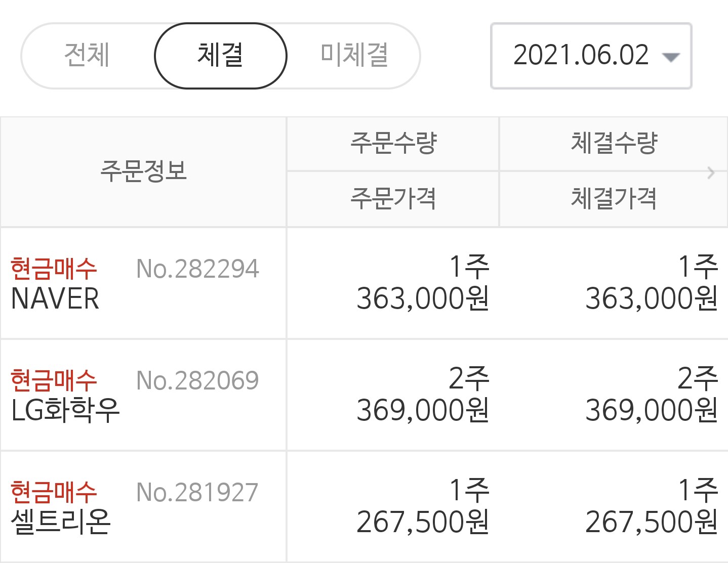Click order number No.282069
728x563 pixels.
pos(197,380)
